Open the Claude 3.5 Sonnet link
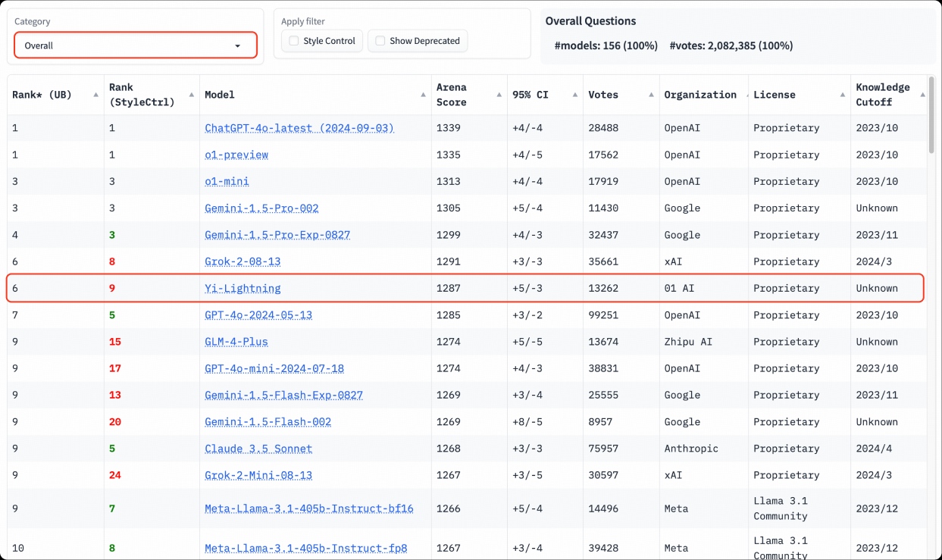 click(x=258, y=449)
